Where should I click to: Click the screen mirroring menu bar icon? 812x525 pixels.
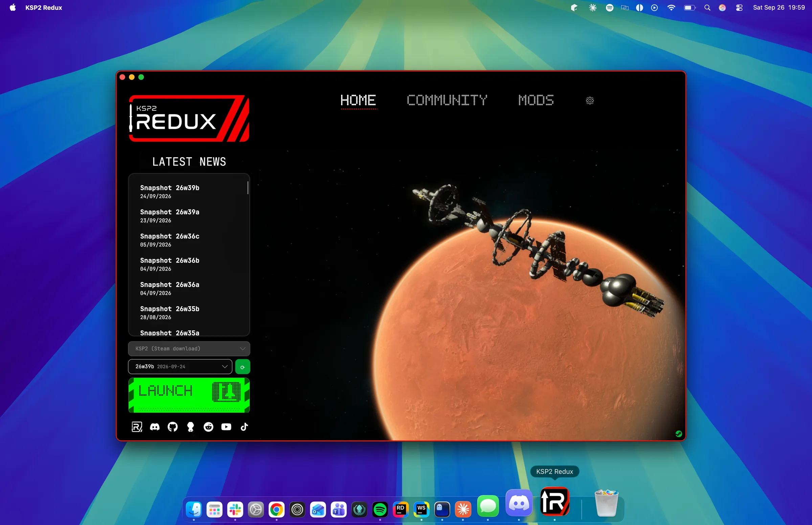[x=625, y=7]
